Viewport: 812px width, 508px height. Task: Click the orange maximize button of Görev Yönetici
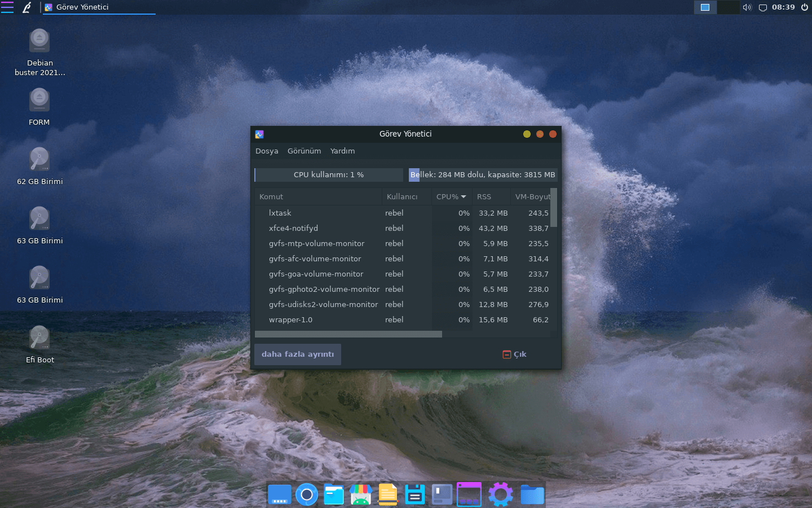[540, 134]
